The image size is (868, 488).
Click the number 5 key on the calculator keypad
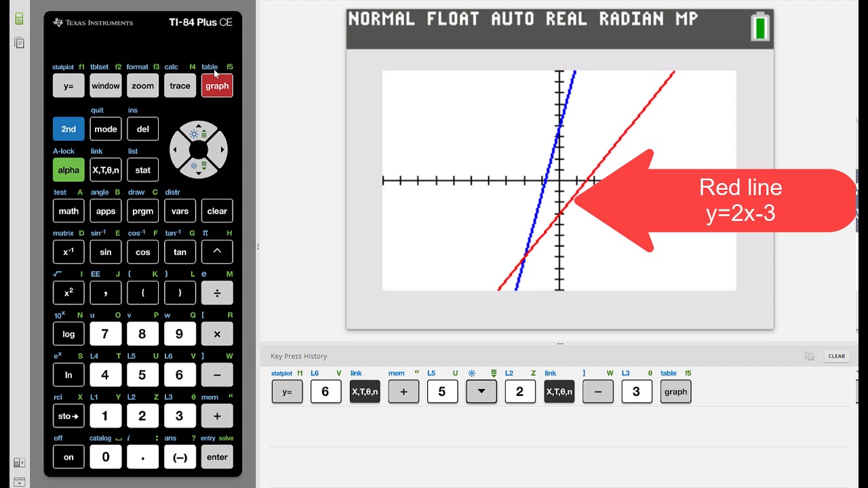pos(142,375)
